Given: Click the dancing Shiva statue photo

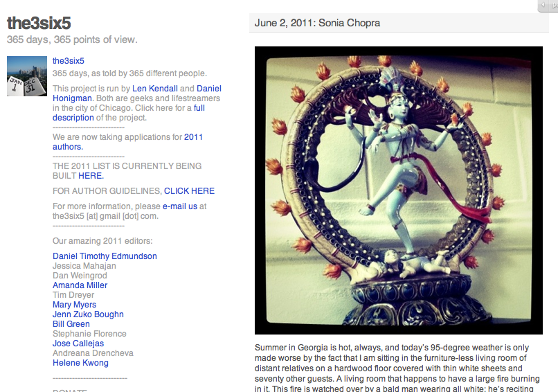Looking at the screenshot, I should click(x=399, y=190).
